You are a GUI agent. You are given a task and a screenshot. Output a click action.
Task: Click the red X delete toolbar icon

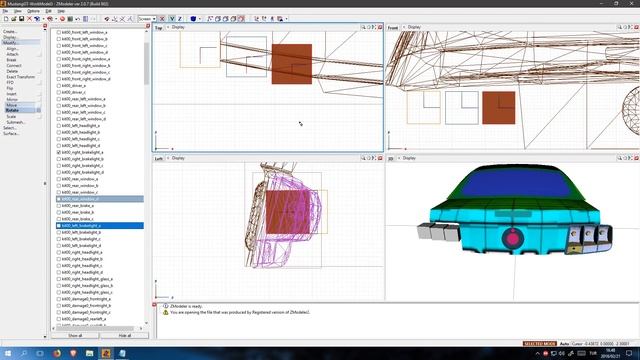(29, 19)
